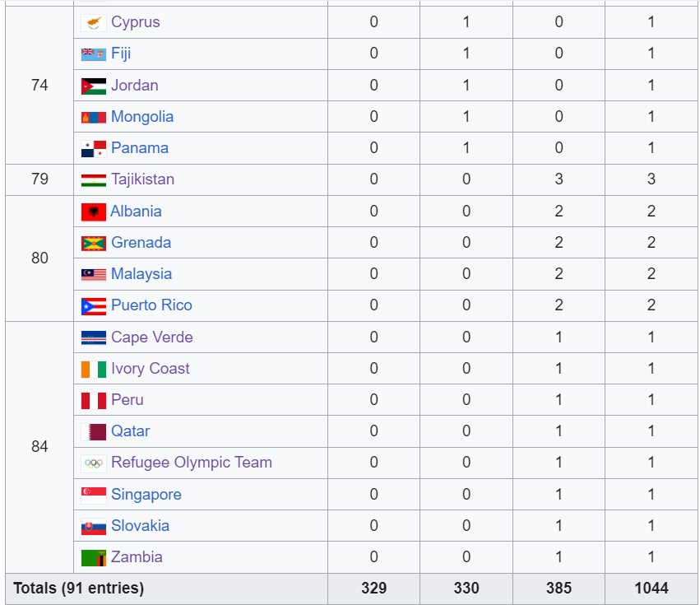700x605 pixels.
Task: Visit the Singapore page link
Action: click(146, 495)
